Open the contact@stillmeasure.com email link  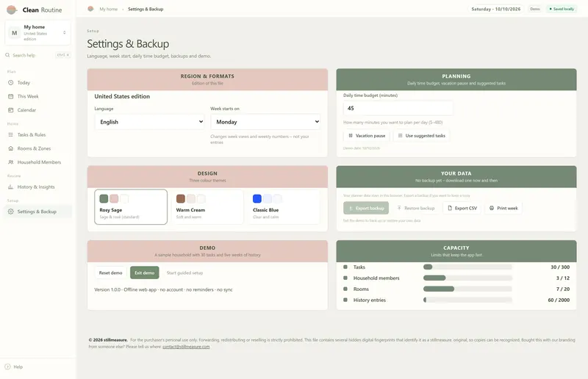click(186, 347)
